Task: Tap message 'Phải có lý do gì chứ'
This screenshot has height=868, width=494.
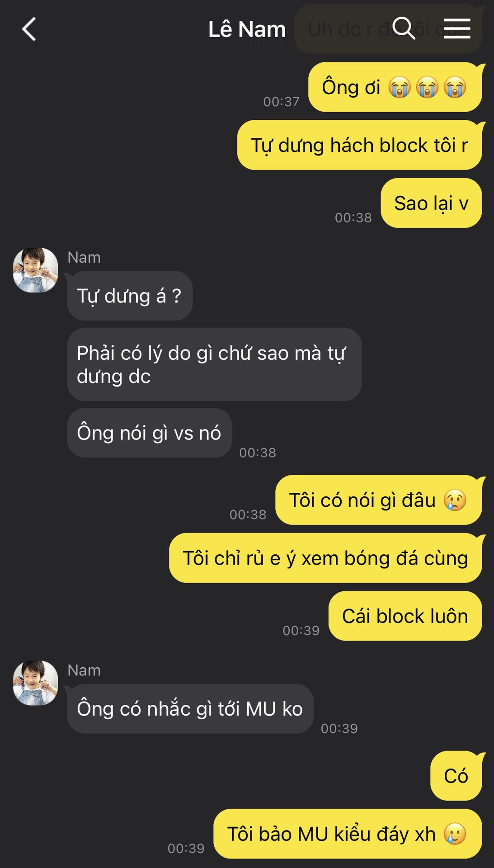Action: (x=214, y=364)
